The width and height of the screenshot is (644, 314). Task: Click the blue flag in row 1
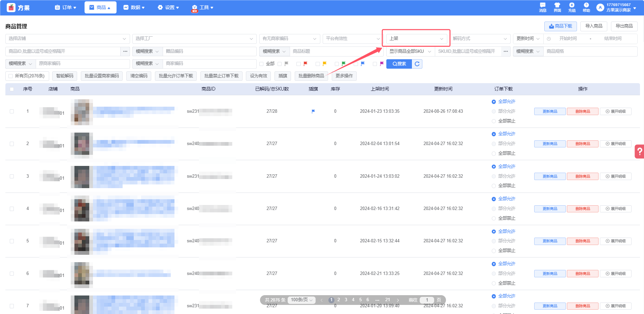pyautogui.click(x=313, y=111)
